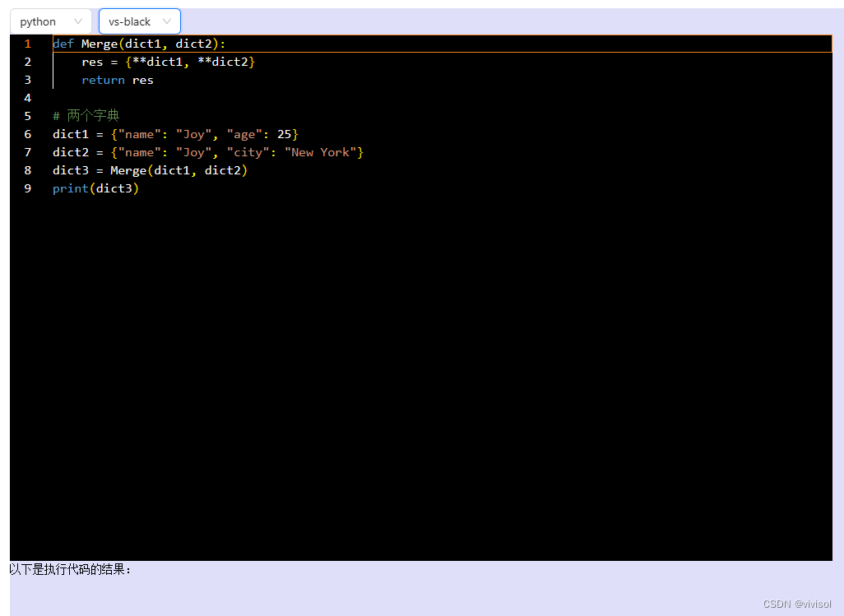Click line number 1 in gutter
This screenshot has width=844, height=616.
click(27, 44)
